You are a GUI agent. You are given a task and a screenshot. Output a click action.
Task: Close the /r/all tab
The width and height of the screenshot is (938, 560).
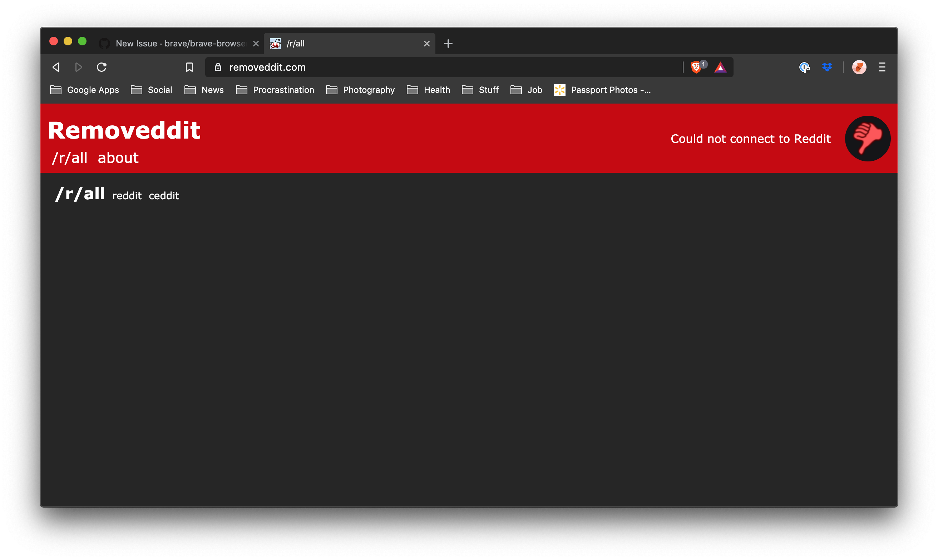click(x=427, y=44)
